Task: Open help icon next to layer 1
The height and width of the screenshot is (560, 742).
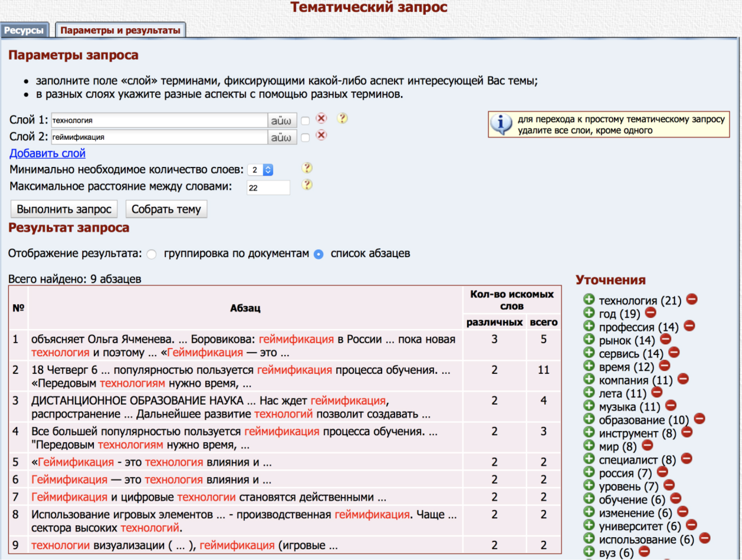Action: point(342,118)
